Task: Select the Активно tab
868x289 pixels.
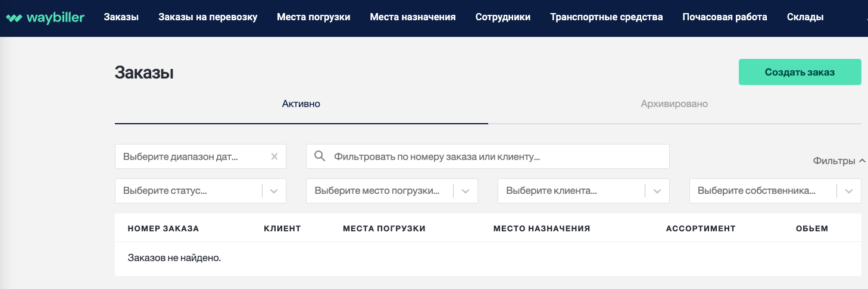Action: 301,104
